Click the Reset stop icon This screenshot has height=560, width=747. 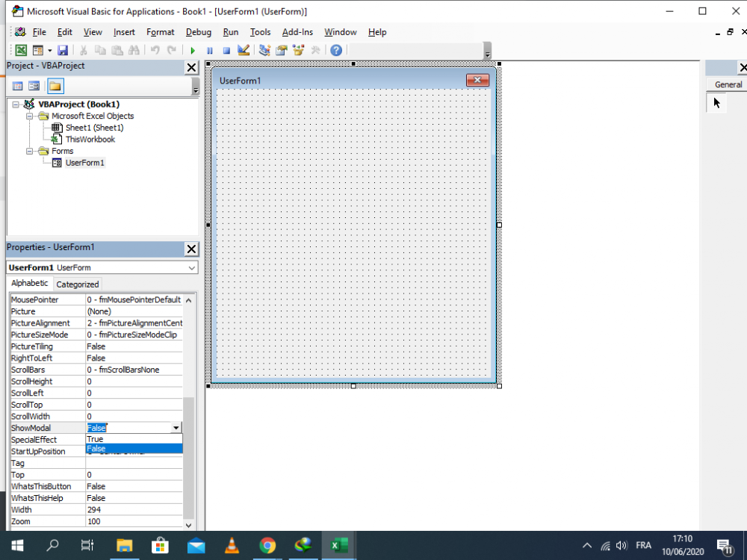[227, 50]
